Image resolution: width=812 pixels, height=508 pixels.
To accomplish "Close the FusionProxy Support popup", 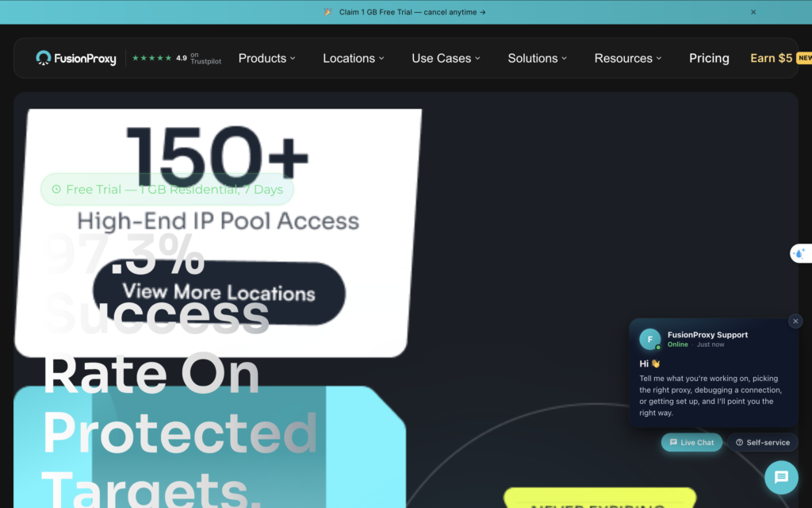I will (x=795, y=321).
